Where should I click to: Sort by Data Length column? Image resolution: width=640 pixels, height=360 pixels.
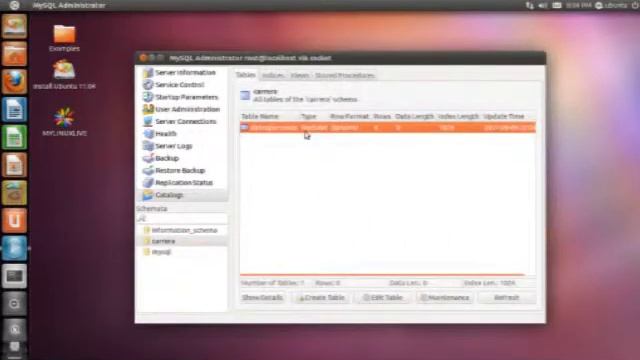tap(414, 116)
